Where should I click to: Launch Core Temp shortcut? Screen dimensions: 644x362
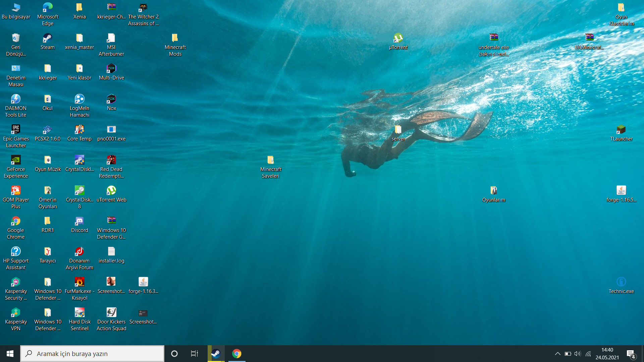click(79, 133)
